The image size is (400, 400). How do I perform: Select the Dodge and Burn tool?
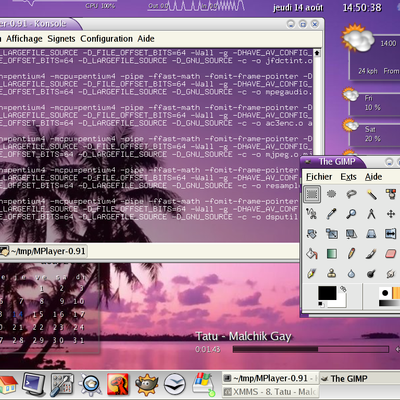[371, 274]
